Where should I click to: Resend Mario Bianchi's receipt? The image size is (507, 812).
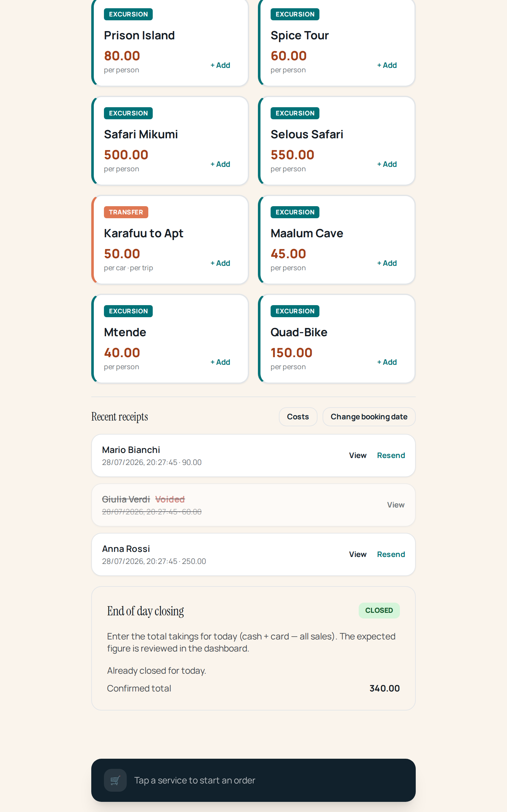(391, 455)
